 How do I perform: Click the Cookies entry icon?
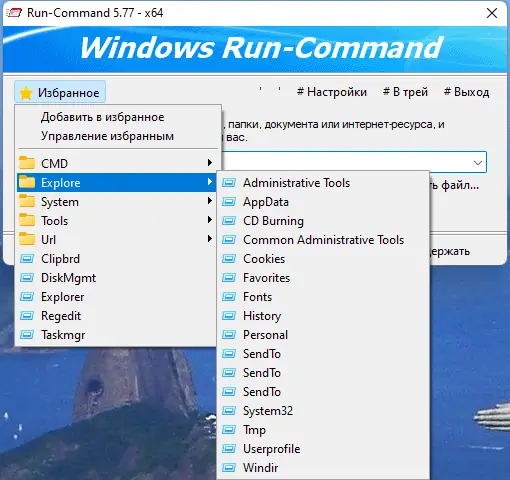click(229, 258)
